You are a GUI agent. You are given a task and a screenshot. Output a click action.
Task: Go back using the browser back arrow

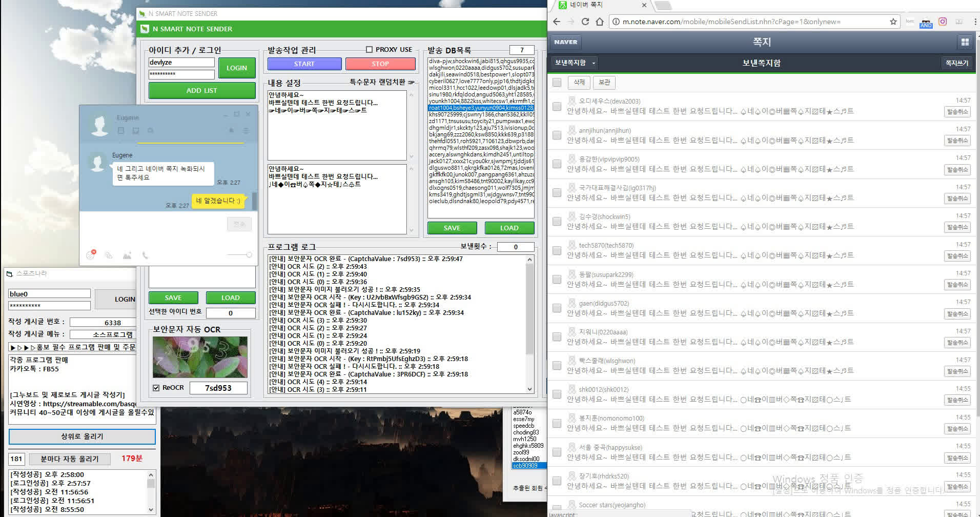557,22
